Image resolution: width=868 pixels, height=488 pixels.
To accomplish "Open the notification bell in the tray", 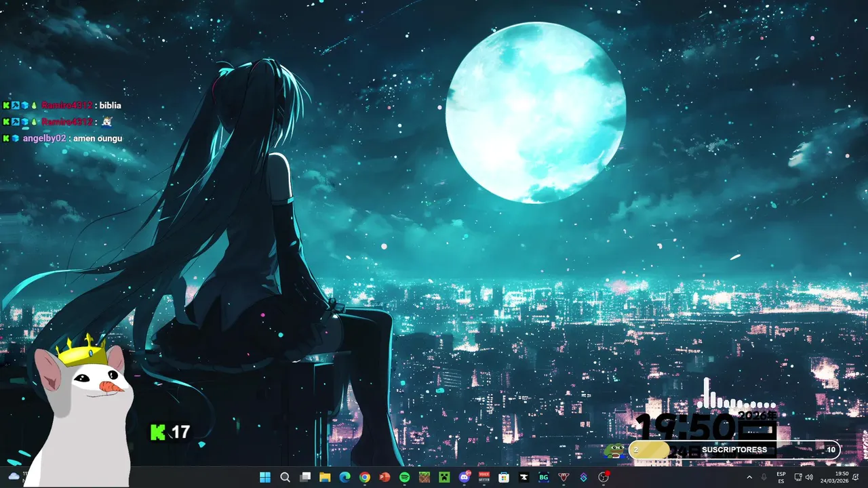I will 856,477.
